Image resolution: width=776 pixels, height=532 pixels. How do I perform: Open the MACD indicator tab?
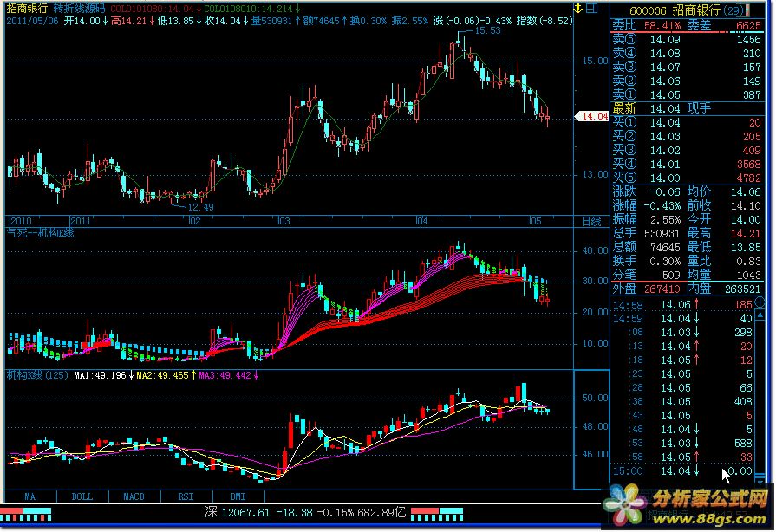click(x=134, y=496)
